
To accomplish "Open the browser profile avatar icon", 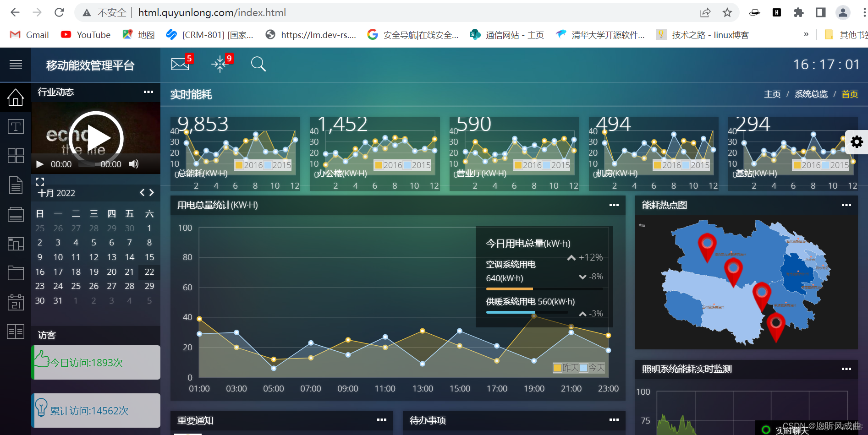I will point(843,12).
